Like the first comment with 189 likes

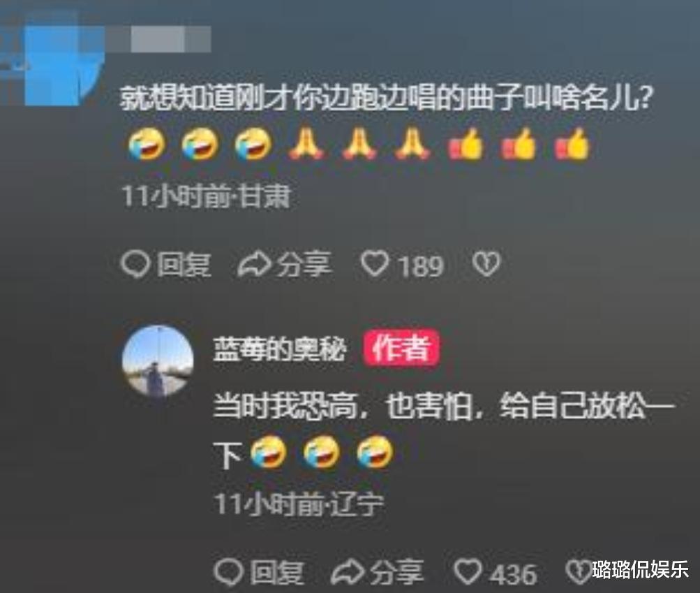374,263
